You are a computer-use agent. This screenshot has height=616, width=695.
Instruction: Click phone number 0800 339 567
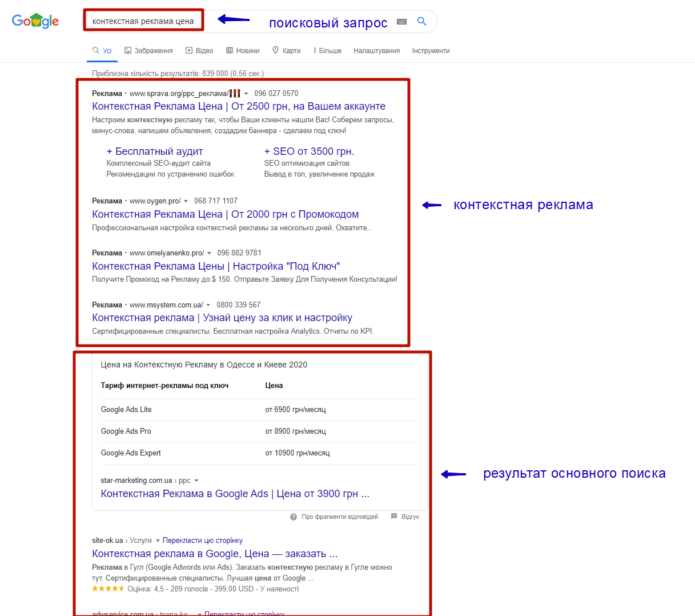pos(239,305)
